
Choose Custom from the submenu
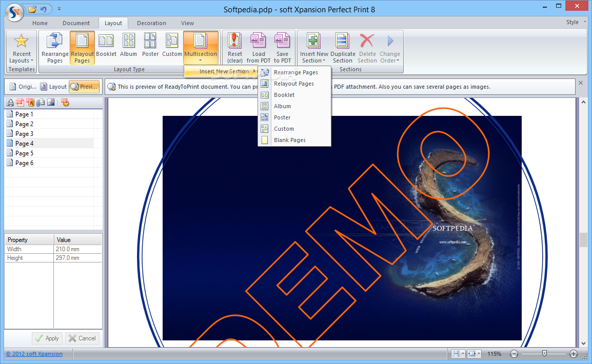pos(295,129)
